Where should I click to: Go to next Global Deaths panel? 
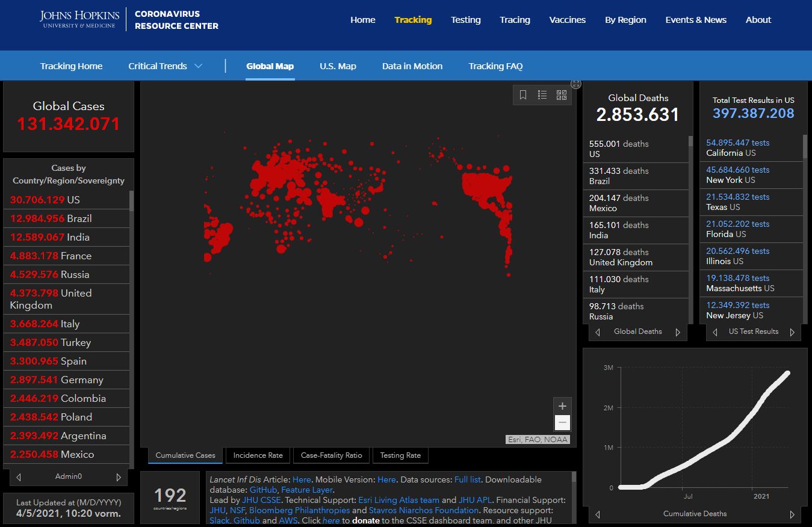678,332
